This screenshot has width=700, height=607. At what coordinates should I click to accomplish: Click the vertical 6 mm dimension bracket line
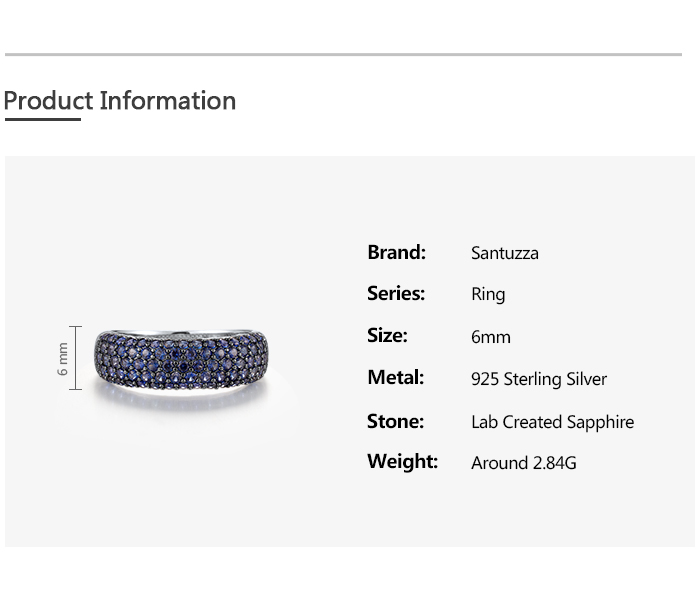pos(75,358)
